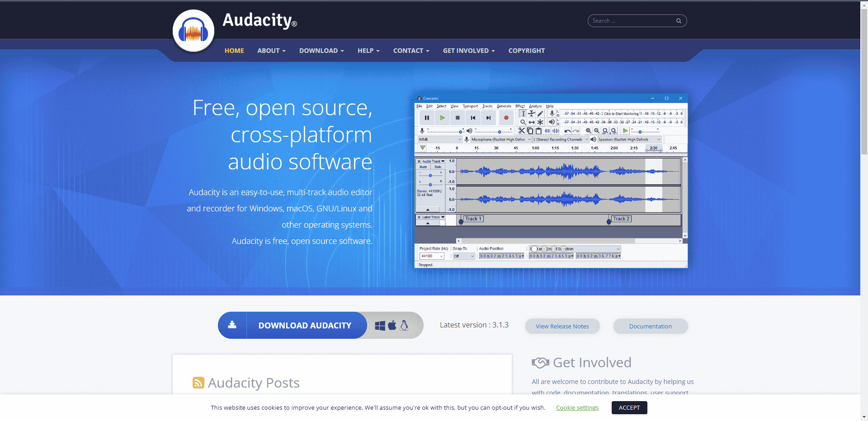Click the Play-at-Speed green icon
This screenshot has height=421, width=868.
pos(625,131)
